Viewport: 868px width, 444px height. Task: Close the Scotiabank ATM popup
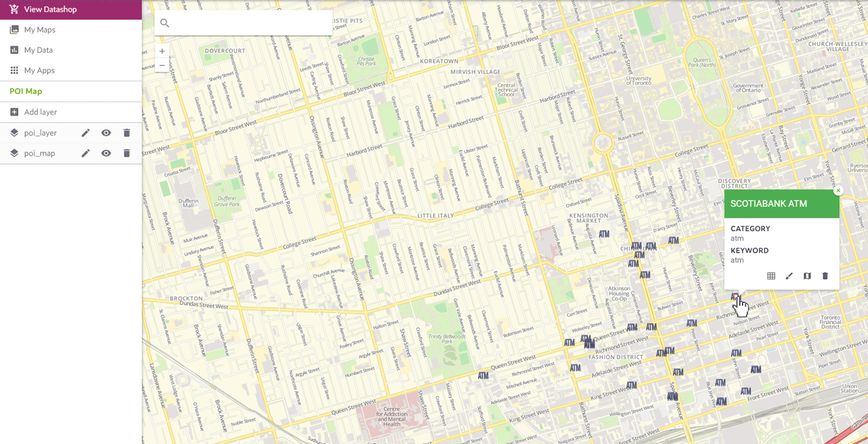coord(838,191)
